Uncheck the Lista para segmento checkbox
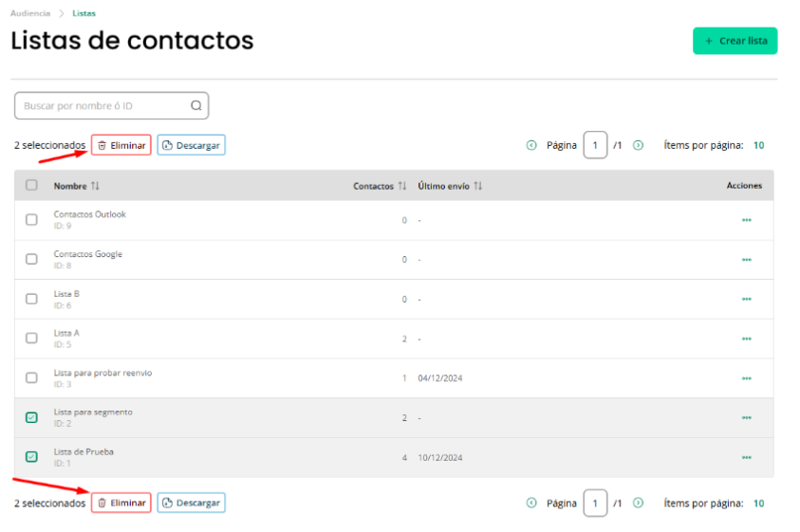Screen dimensions: 800x532 (31, 417)
